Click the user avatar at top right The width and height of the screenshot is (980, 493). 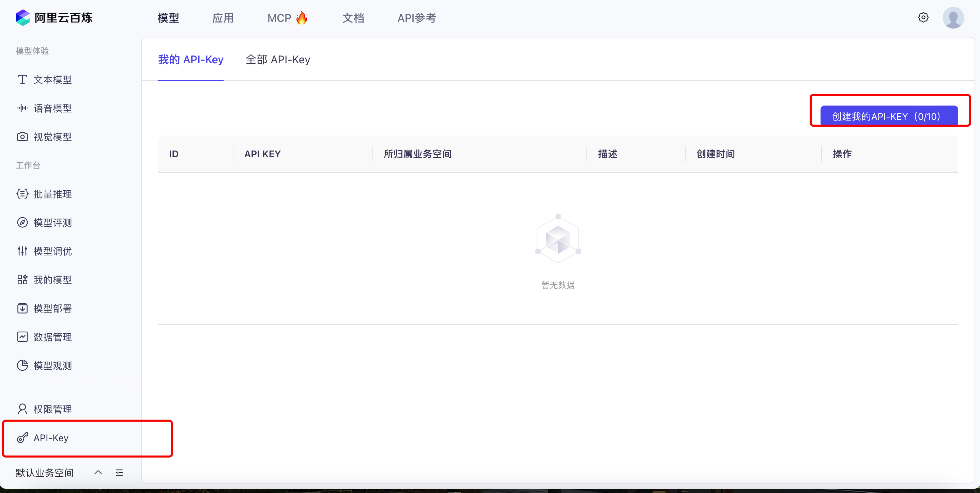[953, 17]
